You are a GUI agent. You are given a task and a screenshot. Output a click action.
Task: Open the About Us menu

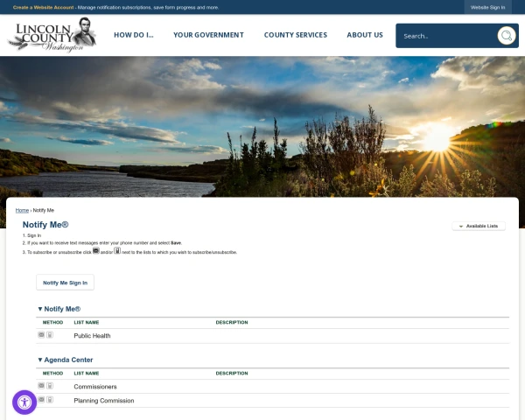(x=365, y=35)
